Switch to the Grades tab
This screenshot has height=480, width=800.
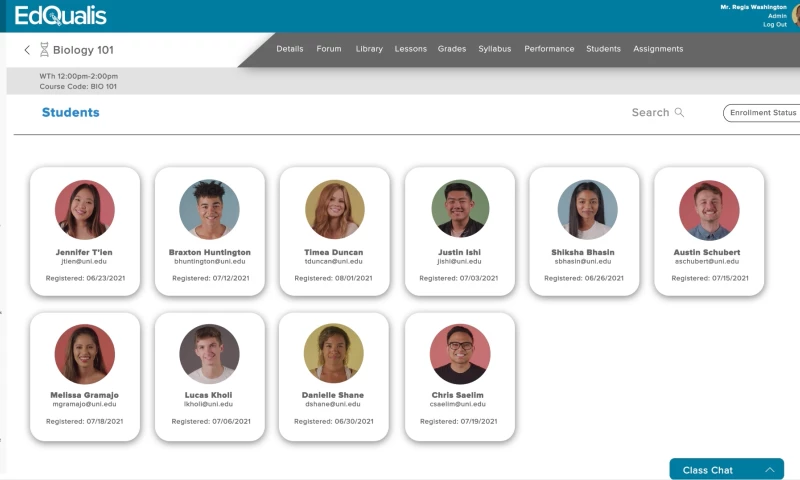(452, 49)
